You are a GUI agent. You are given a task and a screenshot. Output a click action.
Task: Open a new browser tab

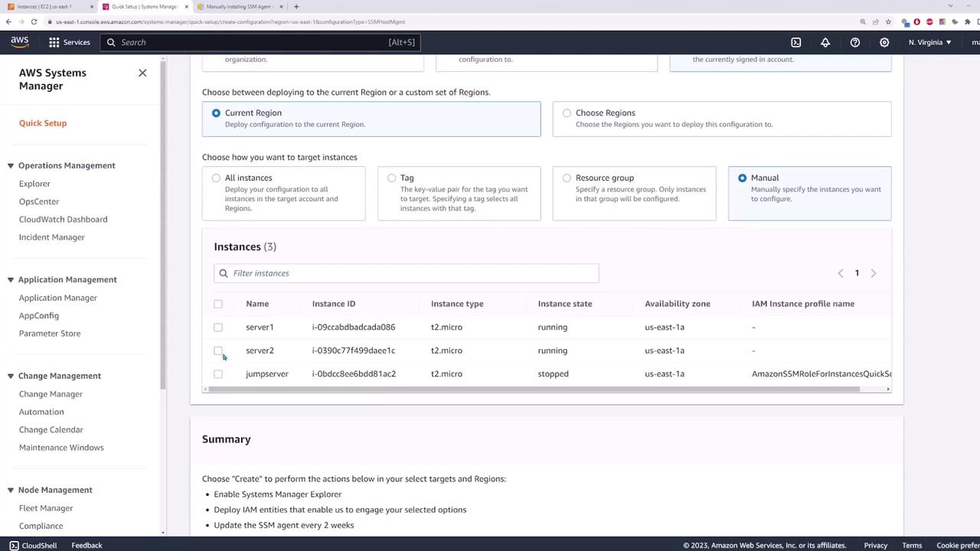(296, 6)
